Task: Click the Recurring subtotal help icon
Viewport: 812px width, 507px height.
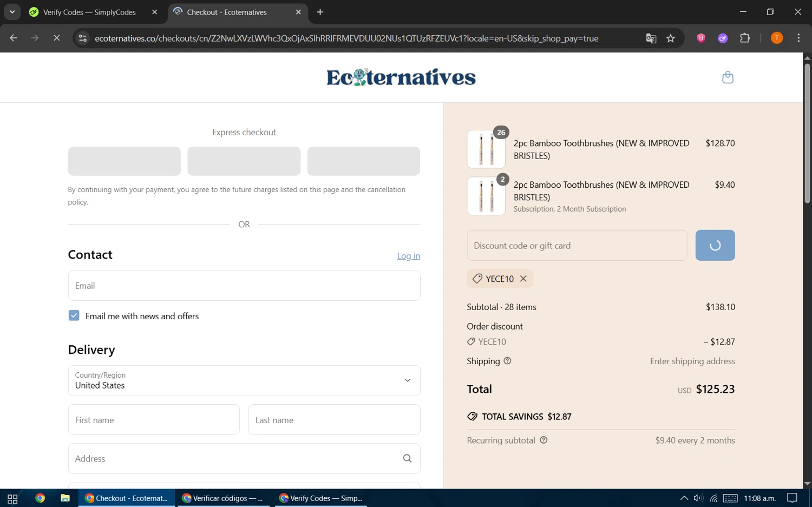Action: pyautogui.click(x=543, y=440)
